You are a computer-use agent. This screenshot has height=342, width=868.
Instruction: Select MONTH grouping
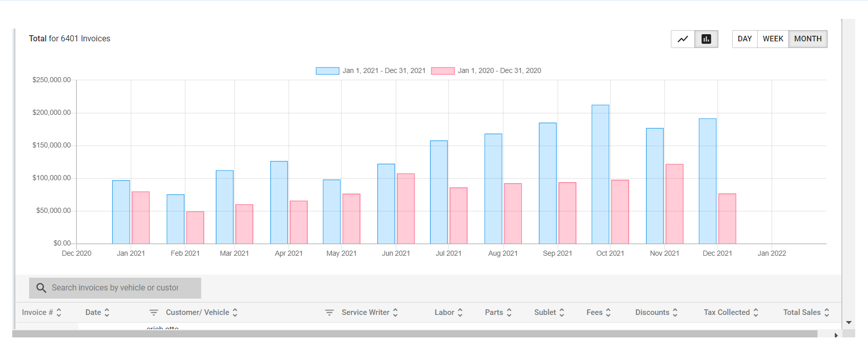pyautogui.click(x=808, y=39)
